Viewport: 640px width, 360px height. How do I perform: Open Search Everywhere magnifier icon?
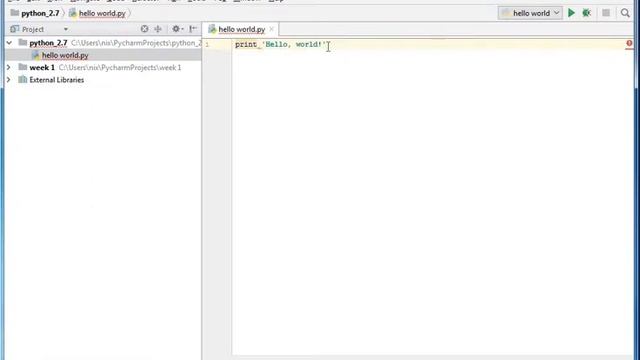[625, 13]
